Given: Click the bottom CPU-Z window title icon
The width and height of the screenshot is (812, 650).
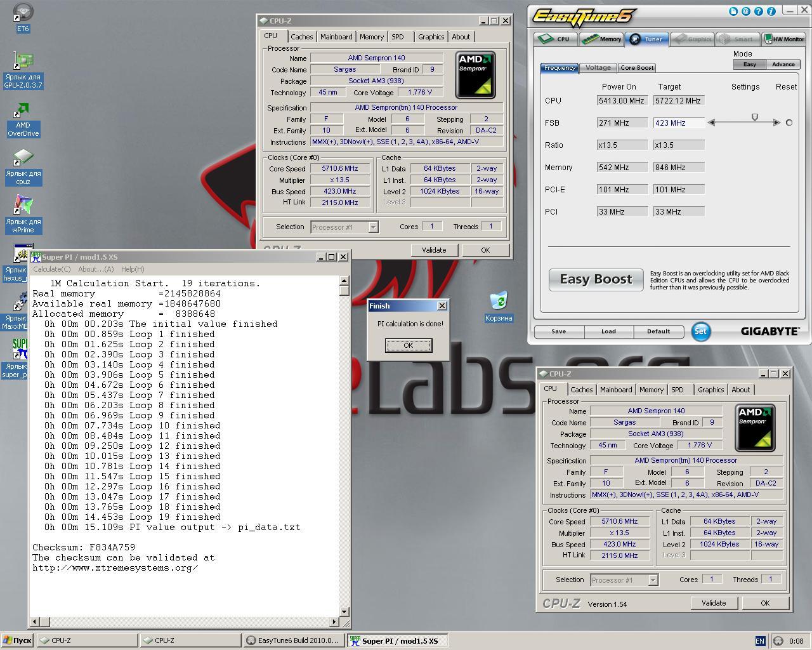Looking at the screenshot, I should (543, 373).
